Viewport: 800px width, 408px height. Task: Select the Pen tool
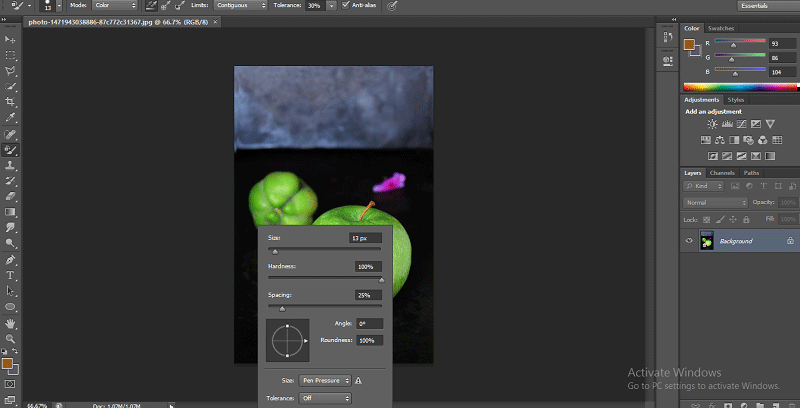point(10,259)
